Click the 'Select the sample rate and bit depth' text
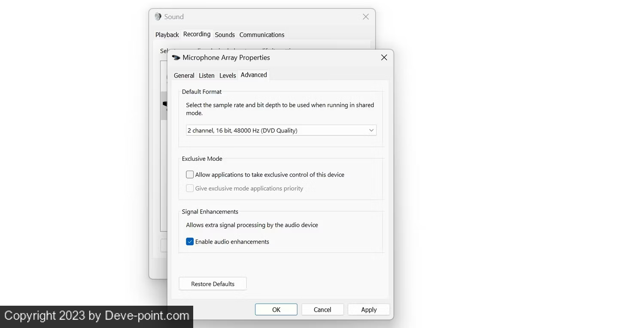 tap(280, 109)
